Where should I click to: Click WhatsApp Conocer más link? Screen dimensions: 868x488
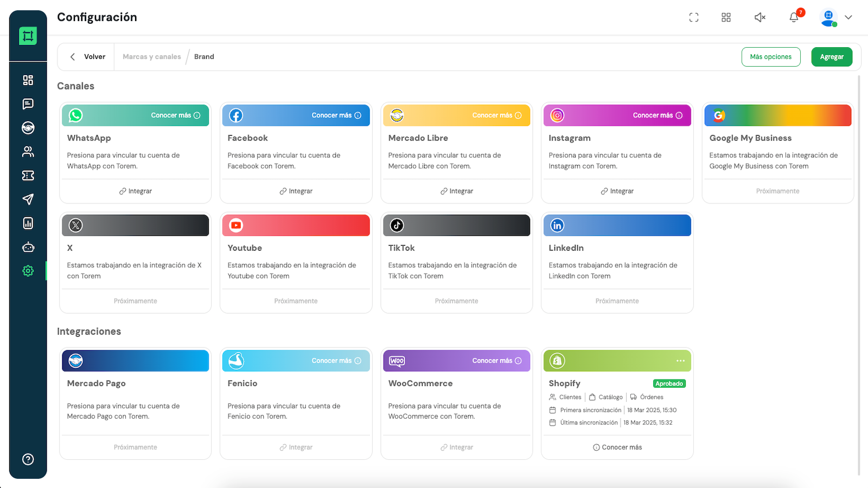[176, 115]
